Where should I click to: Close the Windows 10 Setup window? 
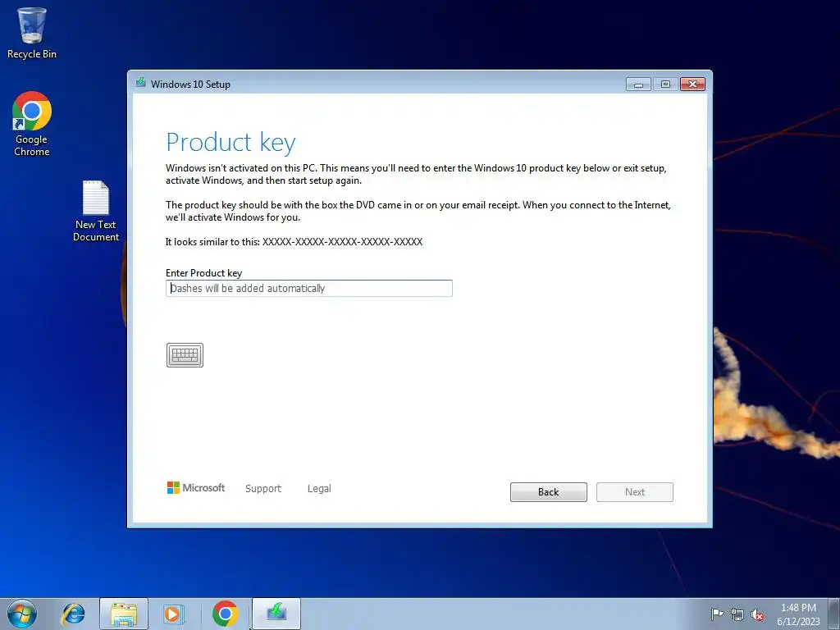click(692, 84)
